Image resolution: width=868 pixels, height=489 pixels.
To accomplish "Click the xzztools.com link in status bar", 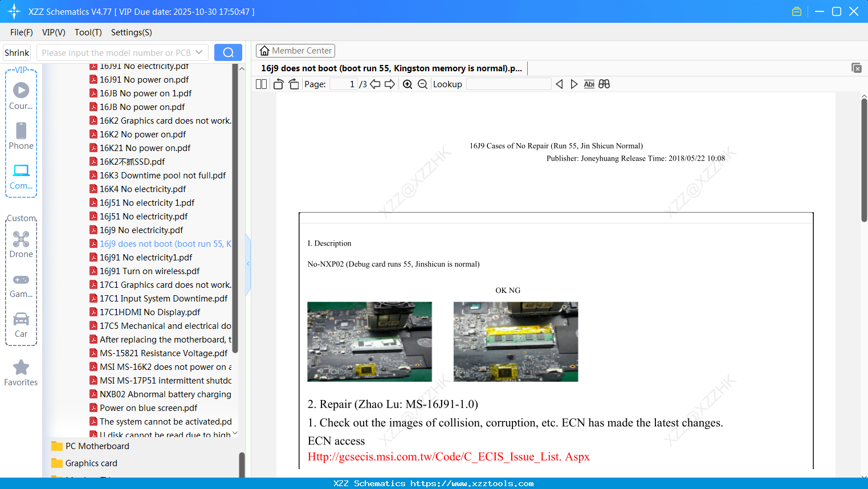I will click(472, 483).
